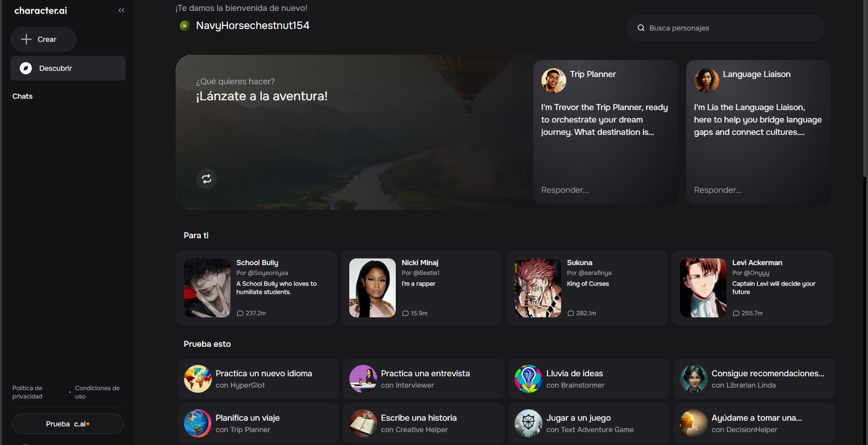This screenshot has height=445, width=868.
Task: Click the Prueba c.ai+ button
Action: tap(68, 424)
